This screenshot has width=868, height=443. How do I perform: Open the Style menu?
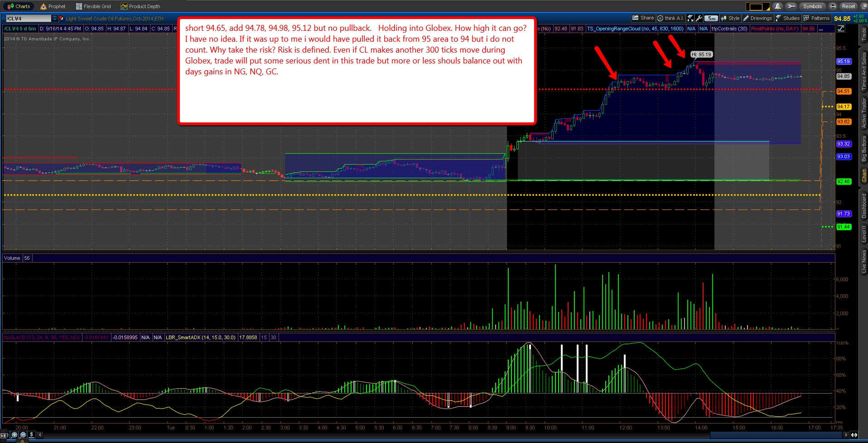pyautogui.click(x=730, y=18)
